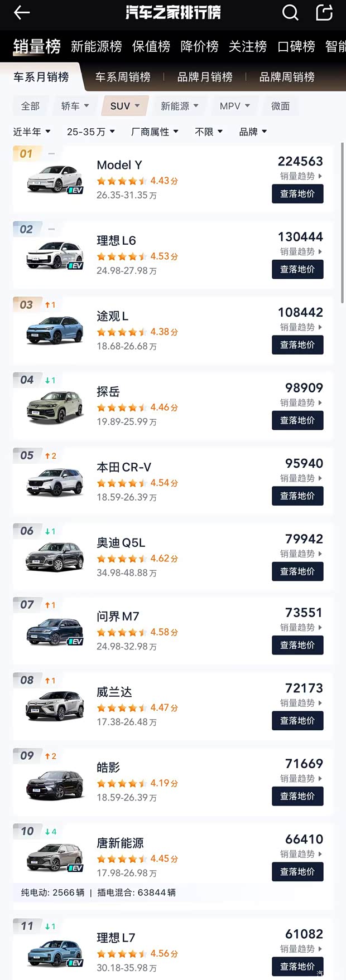This screenshot has height=980, width=346.
Task: Toggle the selected SUV filter chip
Action: click(x=124, y=106)
